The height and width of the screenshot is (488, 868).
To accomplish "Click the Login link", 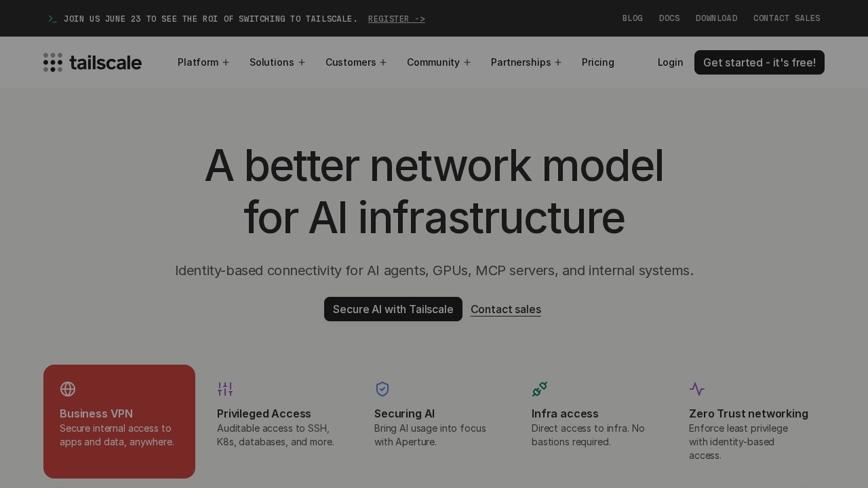I will pyautogui.click(x=671, y=62).
